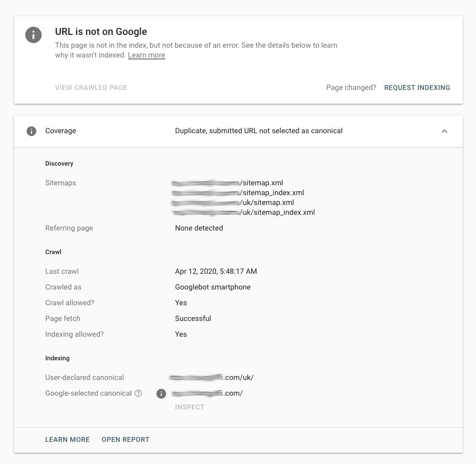Image resolution: width=476 pixels, height=464 pixels.
Task: Click the LEARN MORE button in the Coverage footer
Action: tap(67, 439)
